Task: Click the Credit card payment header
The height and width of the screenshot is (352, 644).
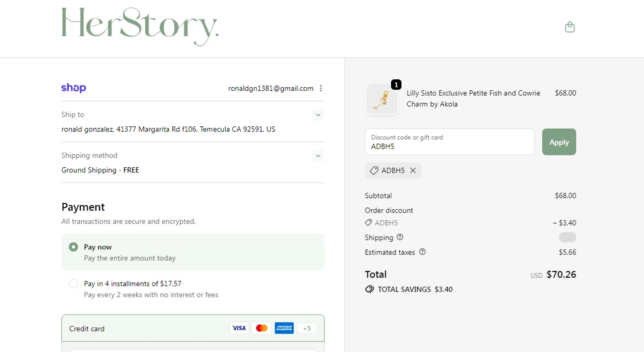Action: [x=193, y=328]
